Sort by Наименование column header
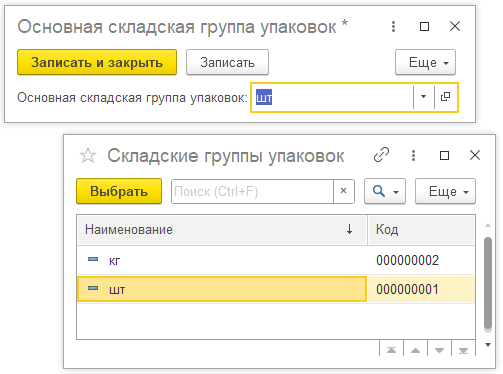The height and width of the screenshot is (374, 503). coord(222,230)
